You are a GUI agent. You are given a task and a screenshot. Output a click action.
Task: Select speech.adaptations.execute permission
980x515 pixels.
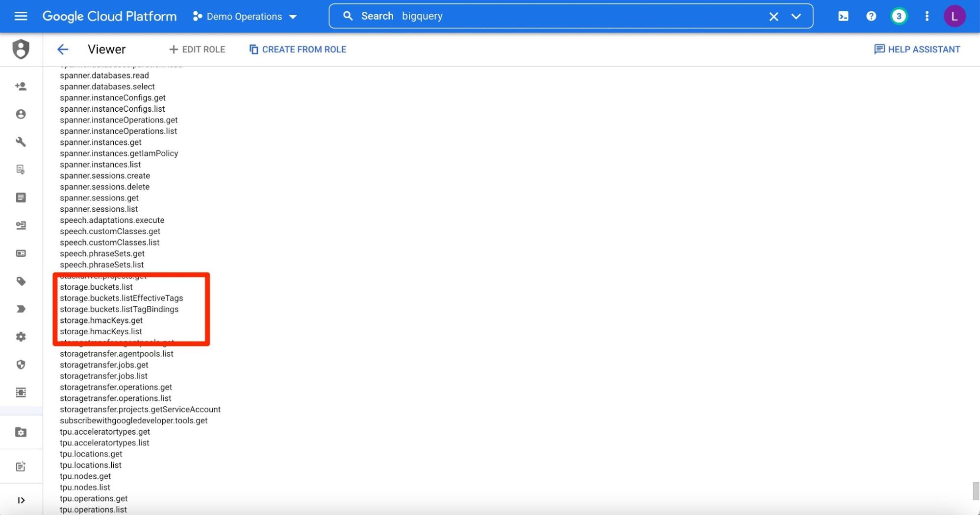coord(112,220)
